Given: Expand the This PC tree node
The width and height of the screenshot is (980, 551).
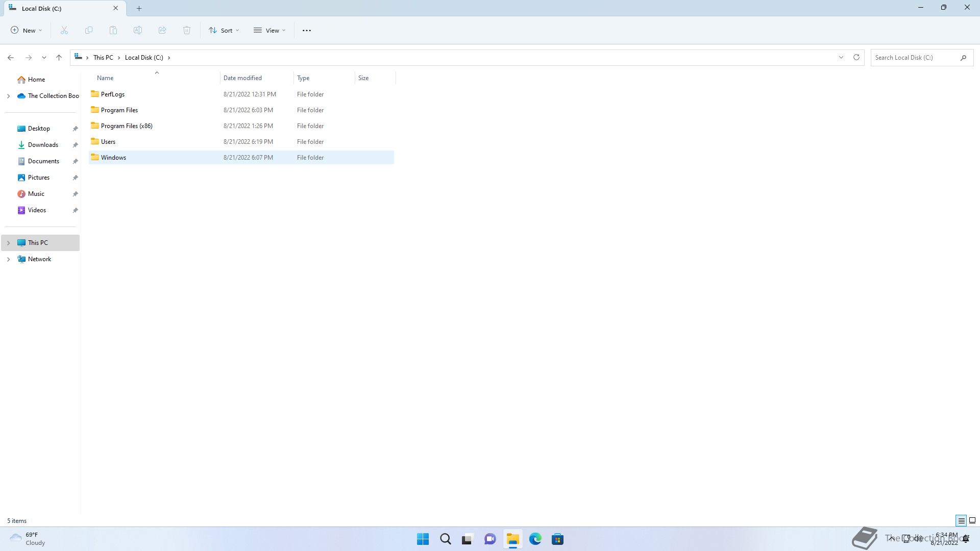Looking at the screenshot, I should click(x=8, y=243).
